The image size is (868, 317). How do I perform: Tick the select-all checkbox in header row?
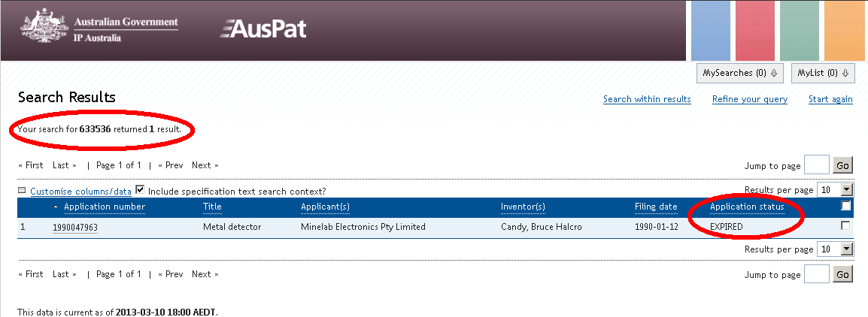click(845, 207)
